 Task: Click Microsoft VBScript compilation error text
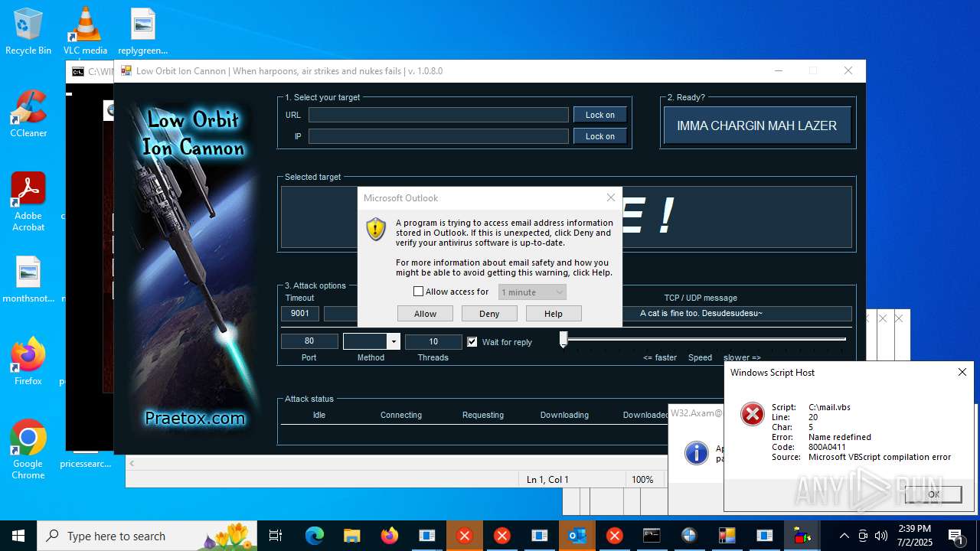pos(880,457)
